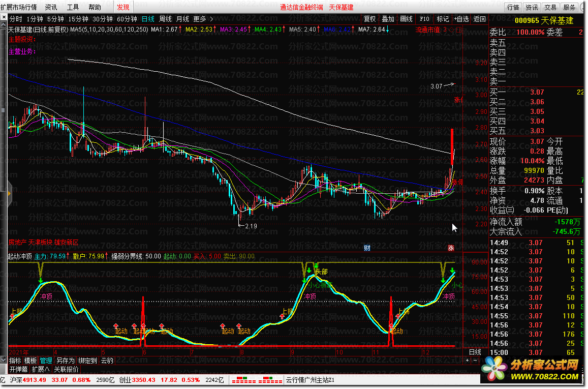Click the 15:00 last trade tick row
The image size is (588, 389).
pos(537,352)
